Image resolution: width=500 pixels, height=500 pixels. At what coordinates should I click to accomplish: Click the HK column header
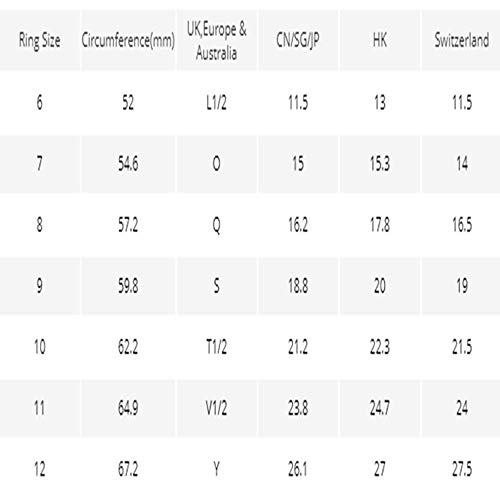tap(380, 40)
